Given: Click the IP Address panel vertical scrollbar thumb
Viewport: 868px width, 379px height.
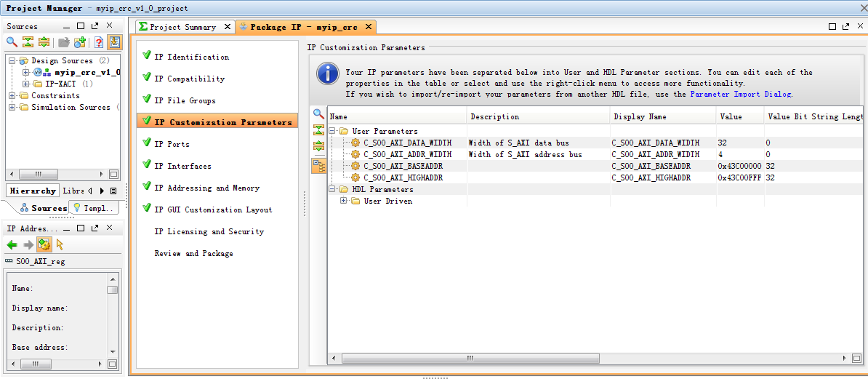Looking at the screenshot, I should (x=113, y=290).
